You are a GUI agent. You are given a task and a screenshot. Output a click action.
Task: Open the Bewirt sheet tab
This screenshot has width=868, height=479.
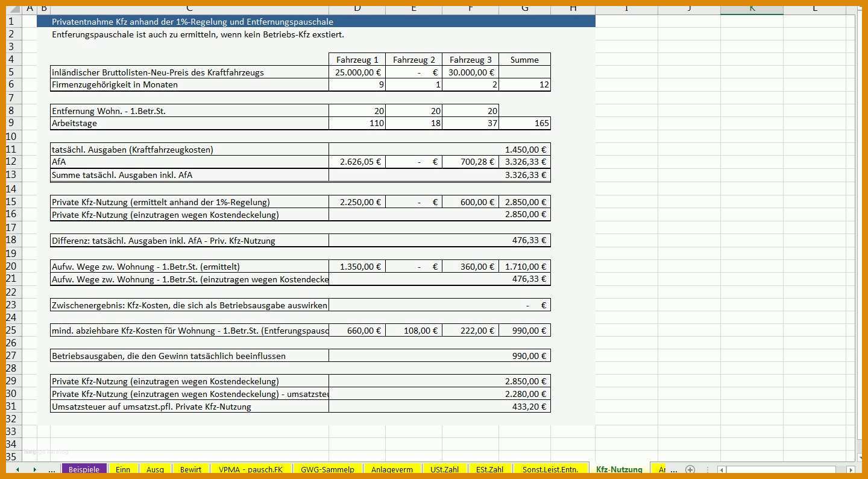(190, 469)
